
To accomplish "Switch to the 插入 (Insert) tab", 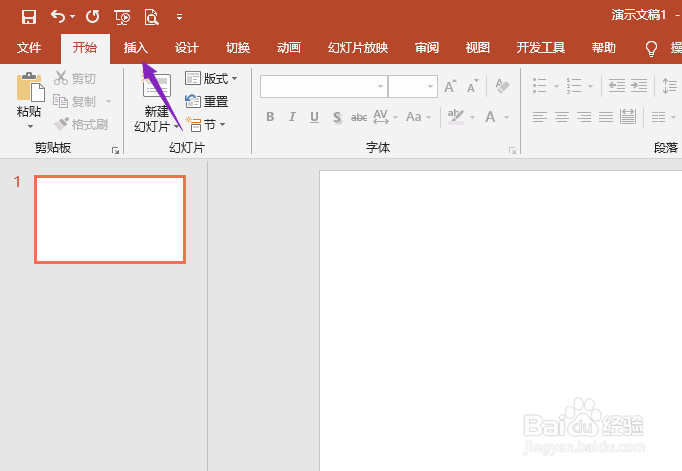I will coord(136,47).
